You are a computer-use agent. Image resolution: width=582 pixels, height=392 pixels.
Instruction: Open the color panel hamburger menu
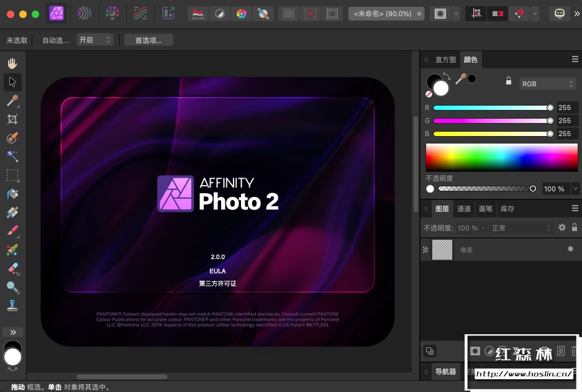coord(575,60)
